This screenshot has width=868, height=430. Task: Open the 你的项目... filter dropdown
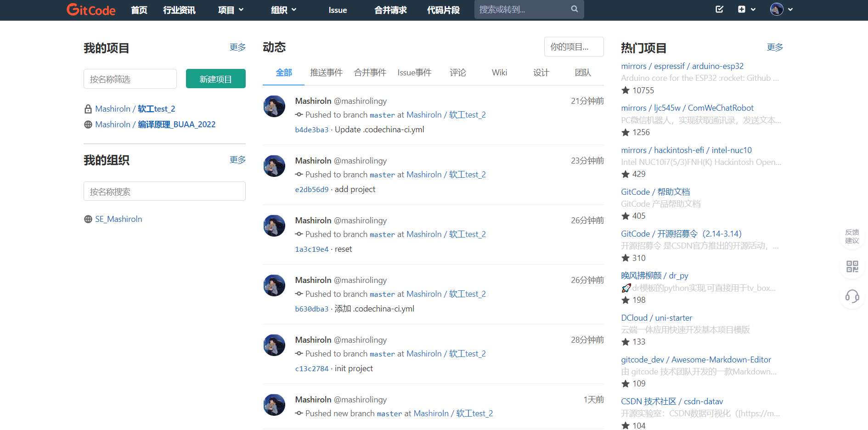pos(574,47)
